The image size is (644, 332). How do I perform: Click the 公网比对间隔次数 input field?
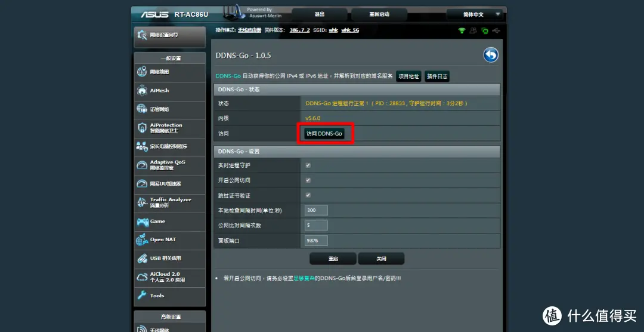[x=316, y=225]
